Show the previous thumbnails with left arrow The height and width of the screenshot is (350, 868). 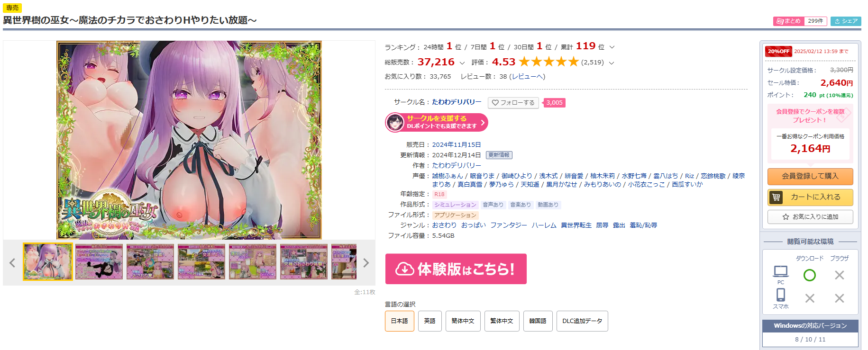pos(12,262)
